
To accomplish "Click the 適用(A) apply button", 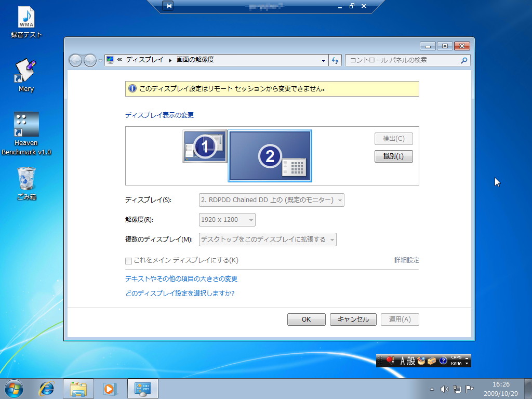I will coord(400,320).
